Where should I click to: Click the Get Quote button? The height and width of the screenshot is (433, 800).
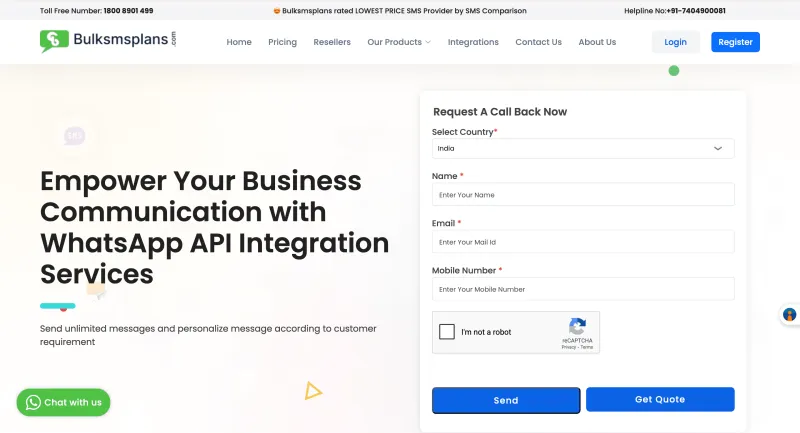(x=660, y=399)
